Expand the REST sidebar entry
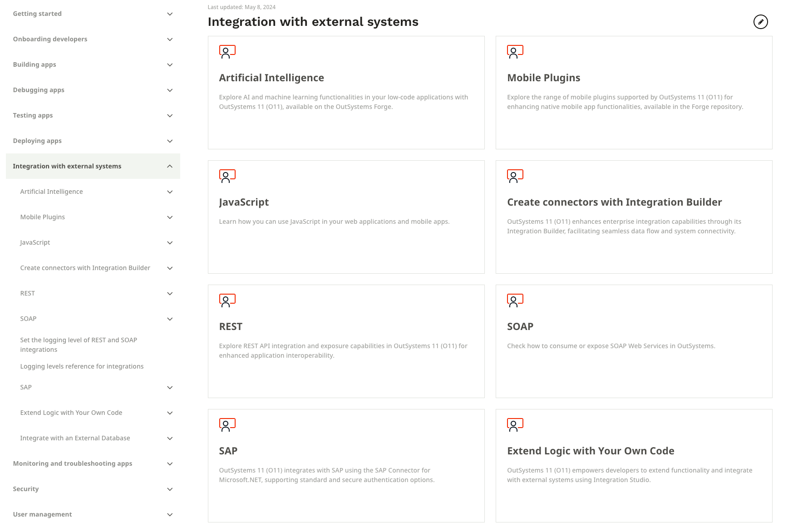Viewport: 793px width, 532px height. click(x=170, y=293)
